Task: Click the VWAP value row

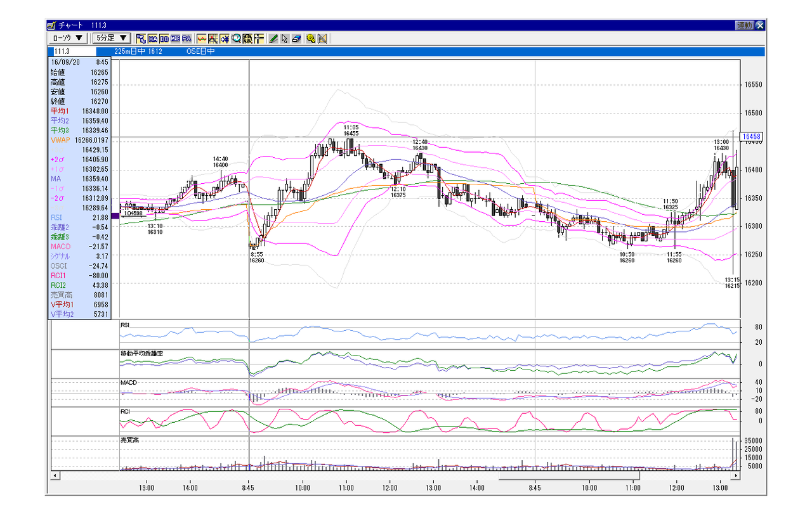Action: pyautogui.click(x=79, y=139)
